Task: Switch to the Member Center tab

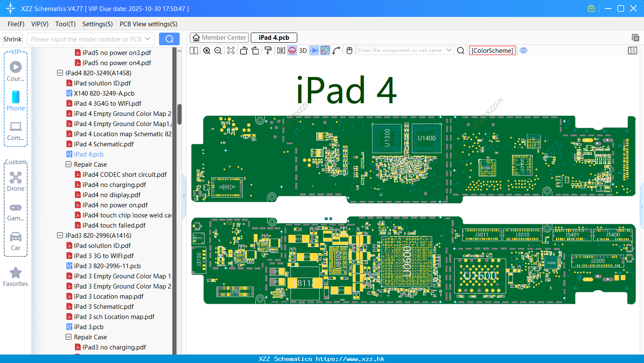Action: coord(219,38)
